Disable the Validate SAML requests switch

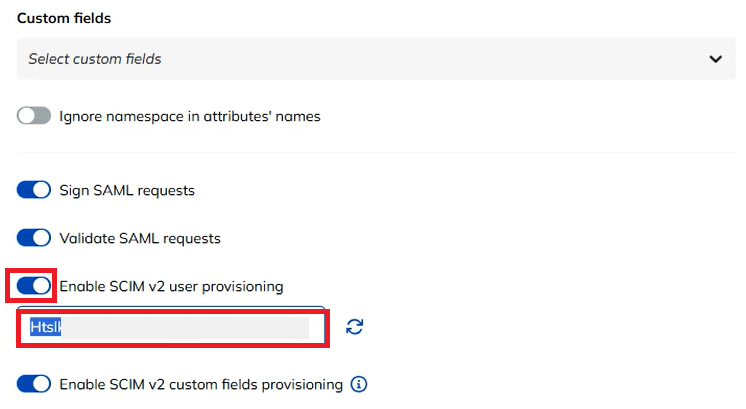[34, 238]
